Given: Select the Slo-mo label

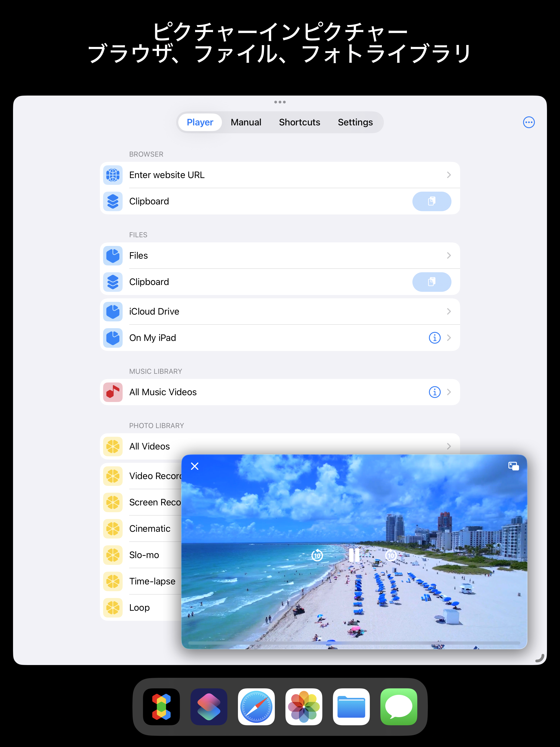Looking at the screenshot, I should tap(144, 555).
